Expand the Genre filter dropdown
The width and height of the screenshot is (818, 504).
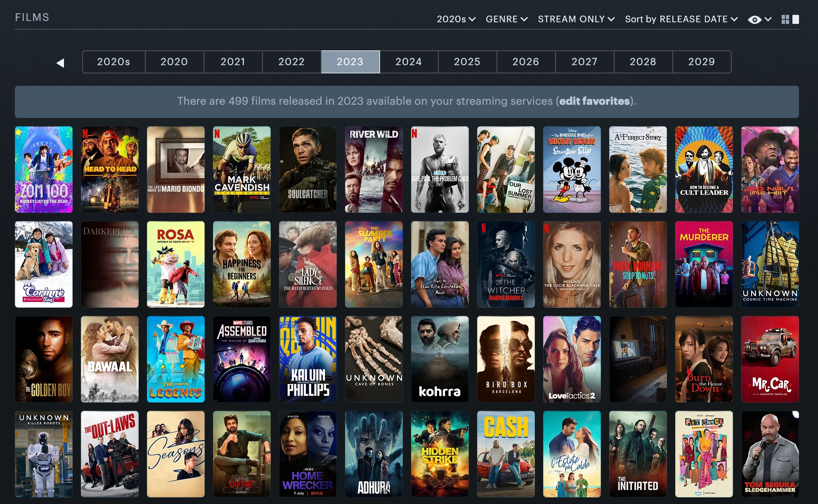(x=506, y=19)
